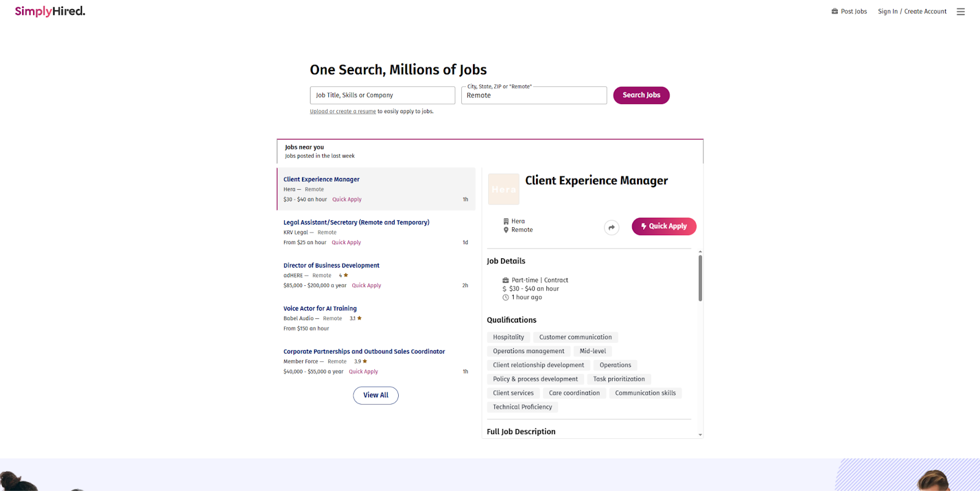
Task: Click the job details scrollbar down arrow
Action: coord(700,435)
